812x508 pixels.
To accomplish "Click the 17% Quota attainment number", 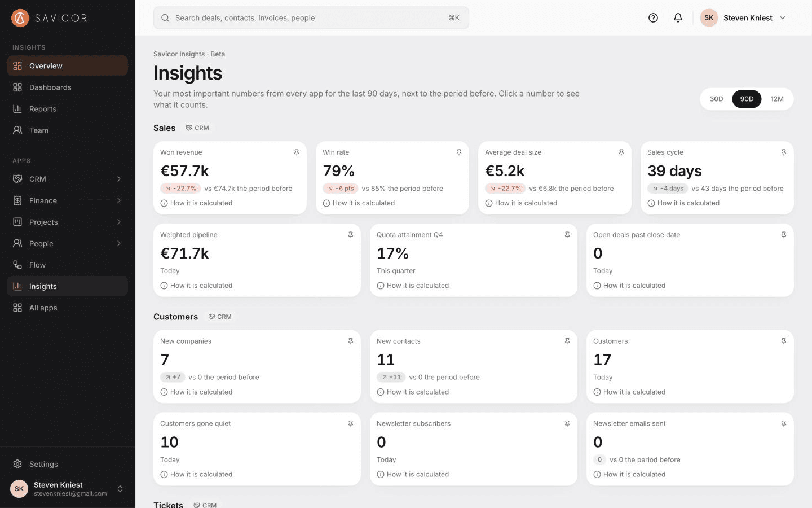I will [x=392, y=253].
